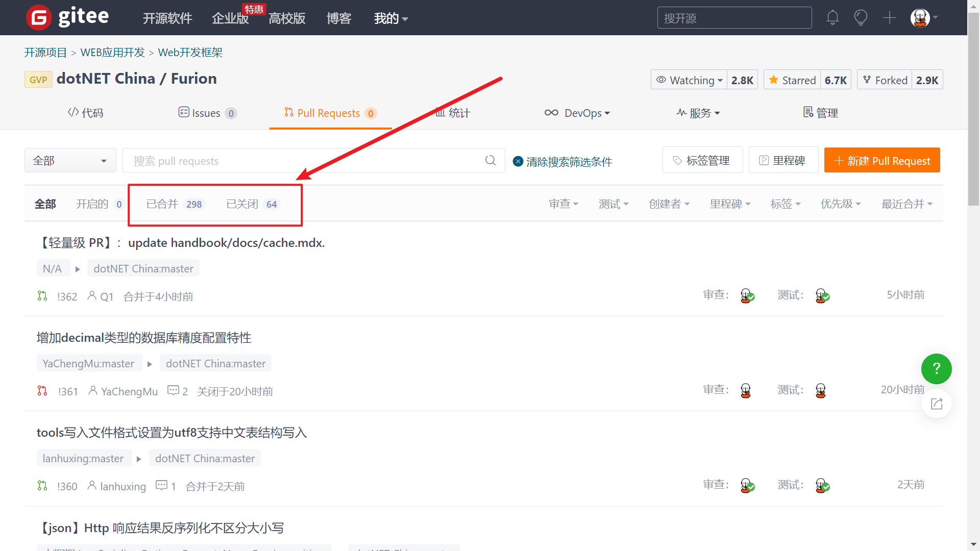This screenshot has width=980, height=551.
Task: Click the Web开发框架 breadcrumb
Action: tap(190, 53)
